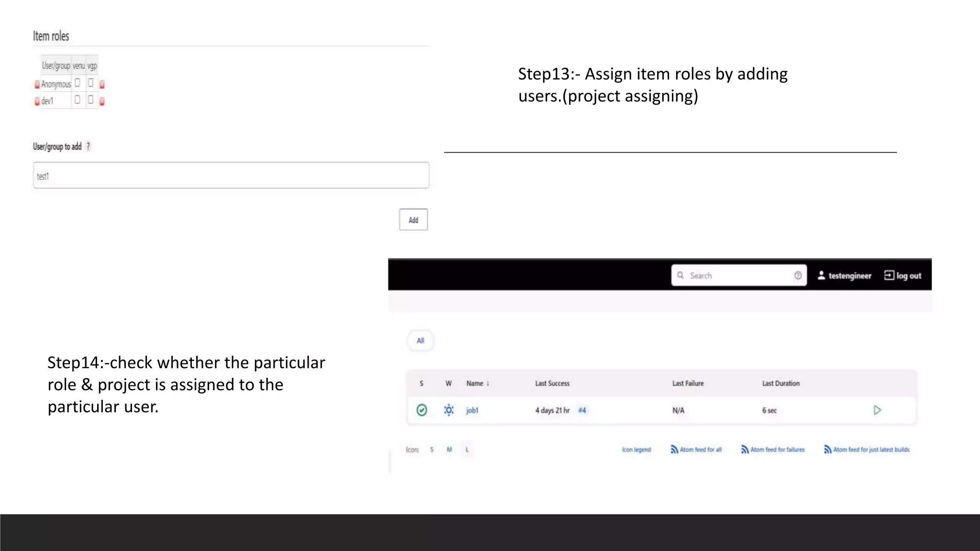The image size is (980, 551).
Task: Click into the Jenkins Search box
Action: [x=739, y=275]
